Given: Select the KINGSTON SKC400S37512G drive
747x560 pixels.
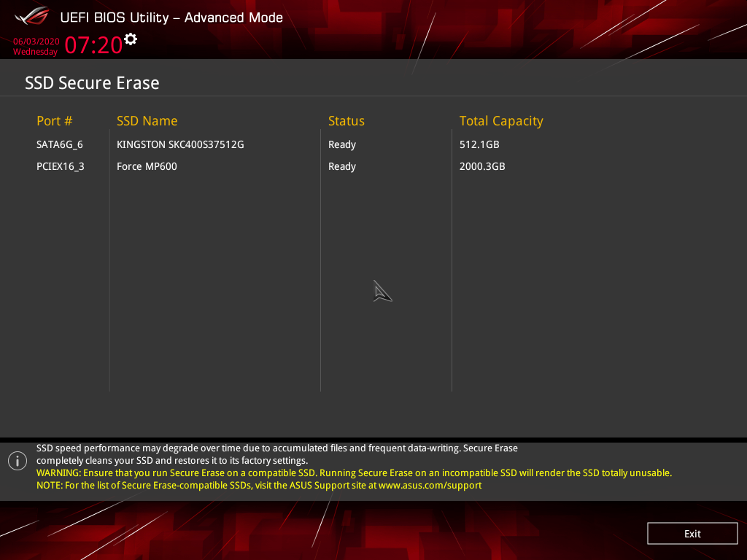Looking at the screenshot, I should pyautogui.click(x=180, y=144).
